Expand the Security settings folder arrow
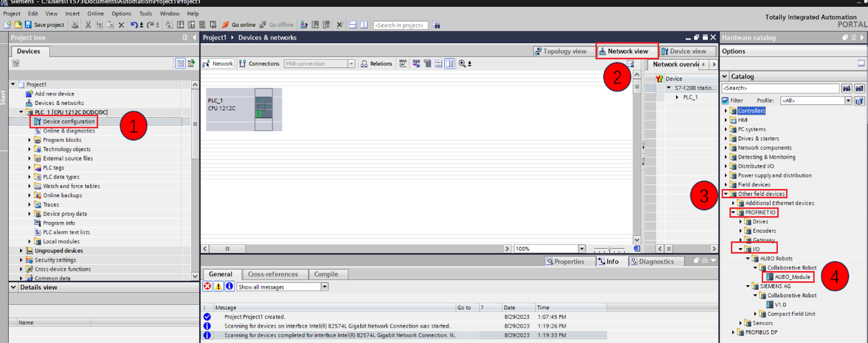The height and width of the screenshot is (343, 868). pyautogui.click(x=21, y=260)
